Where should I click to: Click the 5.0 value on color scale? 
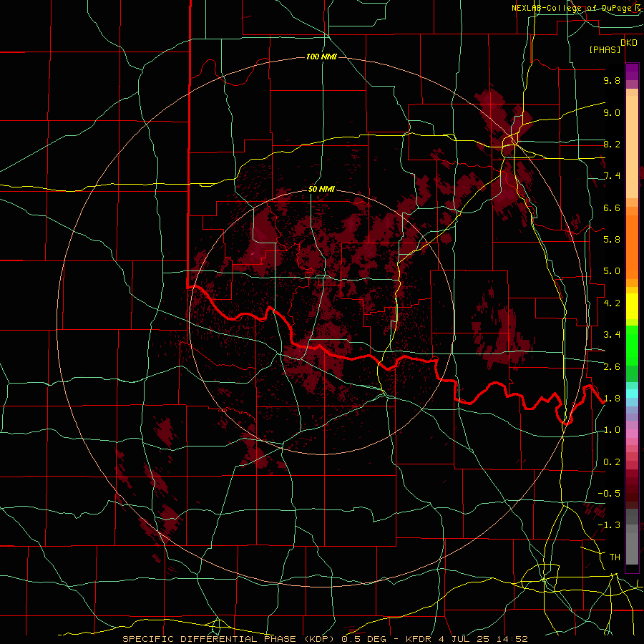tap(612, 271)
